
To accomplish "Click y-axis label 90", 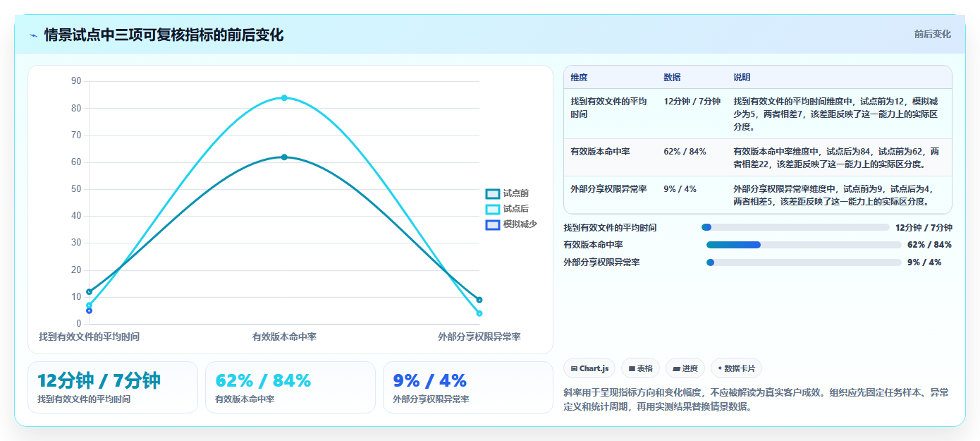I will (x=76, y=81).
